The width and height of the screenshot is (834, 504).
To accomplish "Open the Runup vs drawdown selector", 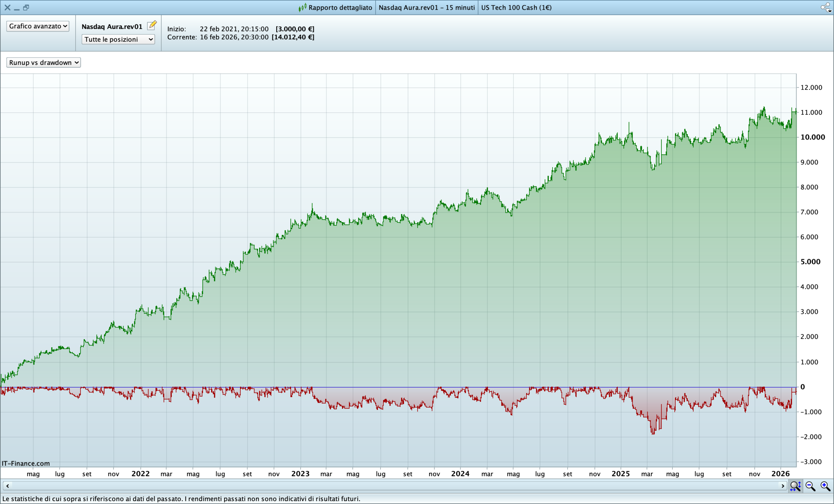I will pyautogui.click(x=43, y=62).
